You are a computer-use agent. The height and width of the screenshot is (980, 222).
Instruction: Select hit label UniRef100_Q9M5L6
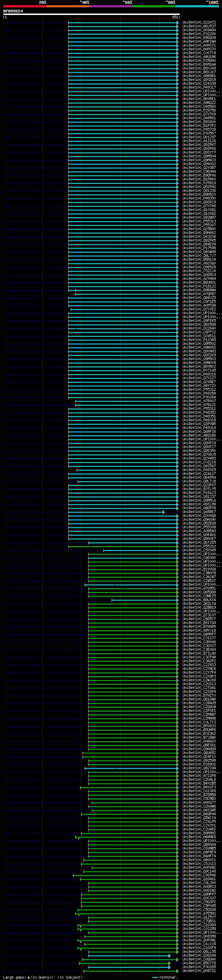tap(199, 500)
